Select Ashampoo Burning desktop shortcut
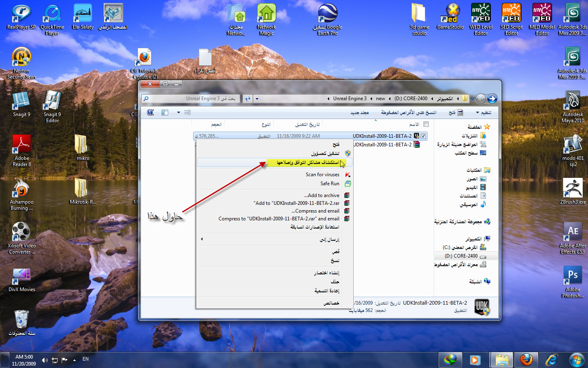Viewport: 588px width, 368px height. (22, 195)
